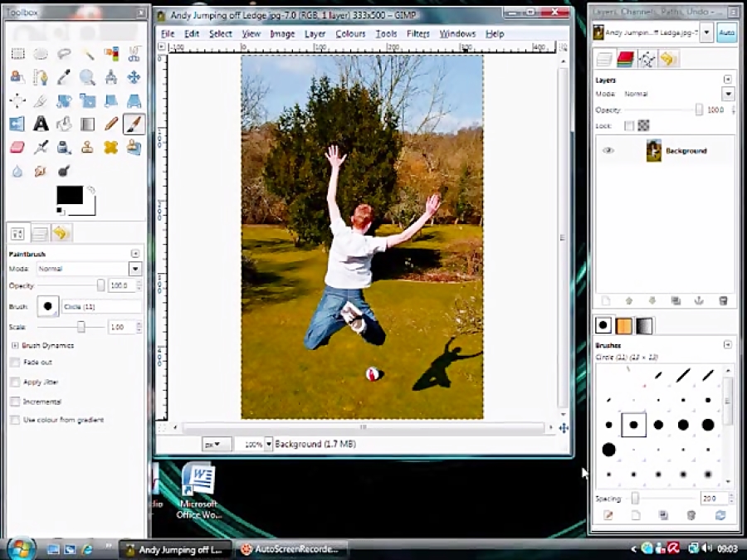Screen dimensions: 747x560
Task: Select the Rectangle Select tool
Action: click(x=17, y=54)
